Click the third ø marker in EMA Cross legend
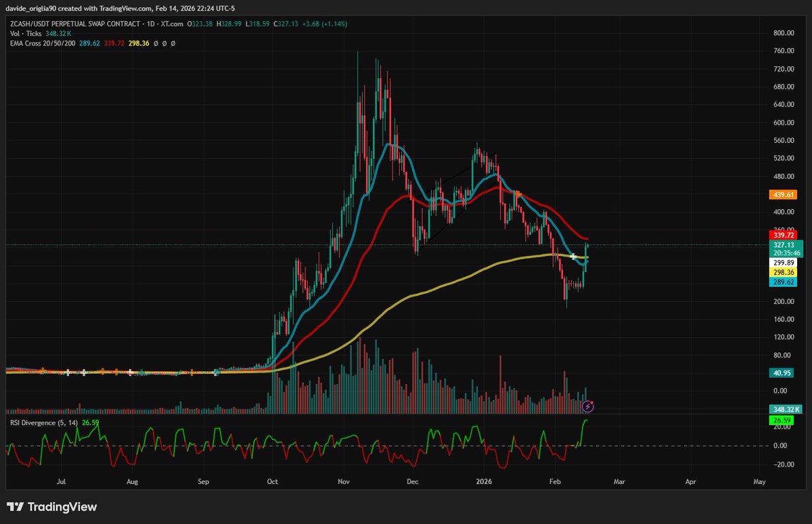Viewport: 812px width, 524px height. (x=173, y=43)
